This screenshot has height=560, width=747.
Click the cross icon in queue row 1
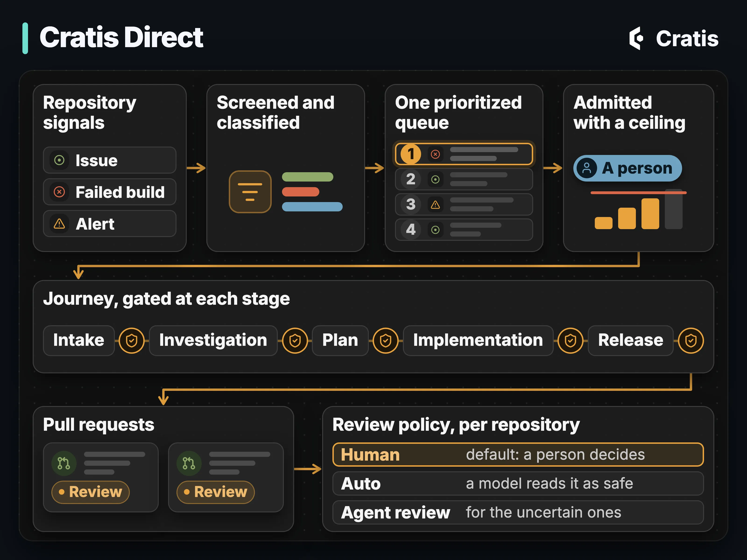click(435, 154)
